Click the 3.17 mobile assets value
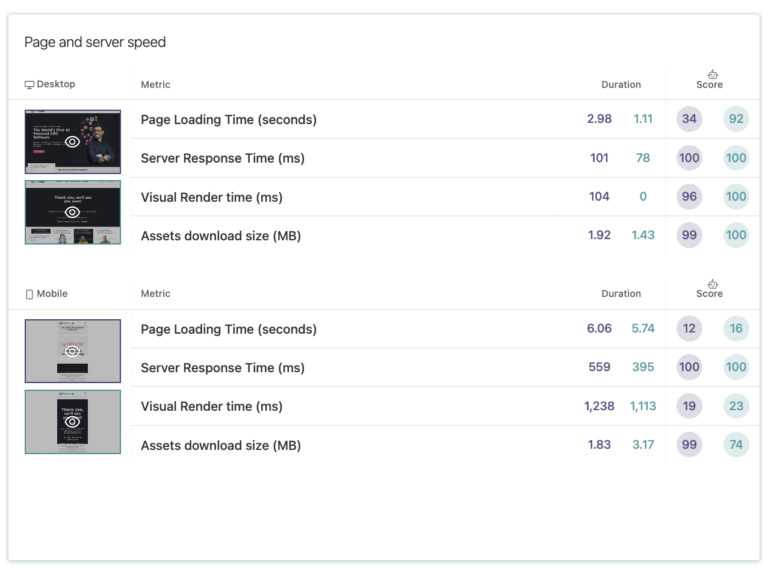Viewport: 768px width, 571px height. pyautogui.click(x=643, y=445)
